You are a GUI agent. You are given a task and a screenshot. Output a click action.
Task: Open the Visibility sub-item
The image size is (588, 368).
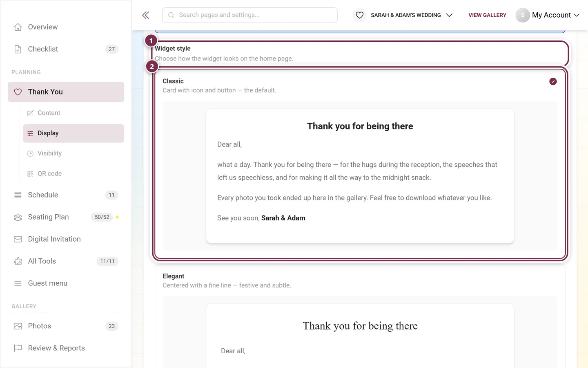73,153
